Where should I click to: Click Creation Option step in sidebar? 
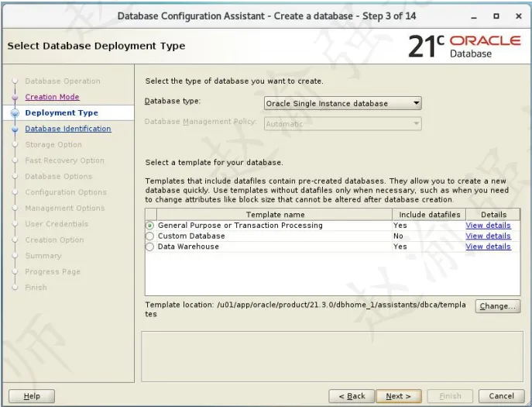(x=54, y=240)
